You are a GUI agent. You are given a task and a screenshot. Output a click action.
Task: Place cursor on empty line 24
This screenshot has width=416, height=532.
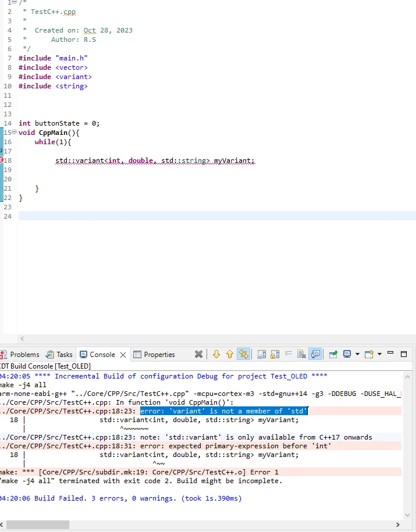(218, 216)
